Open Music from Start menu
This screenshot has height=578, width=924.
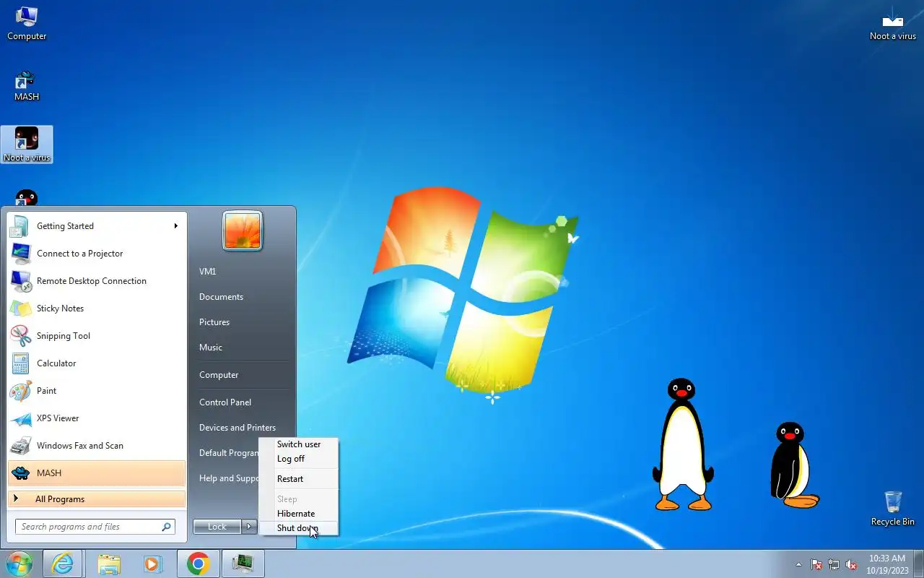(x=211, y=348)
